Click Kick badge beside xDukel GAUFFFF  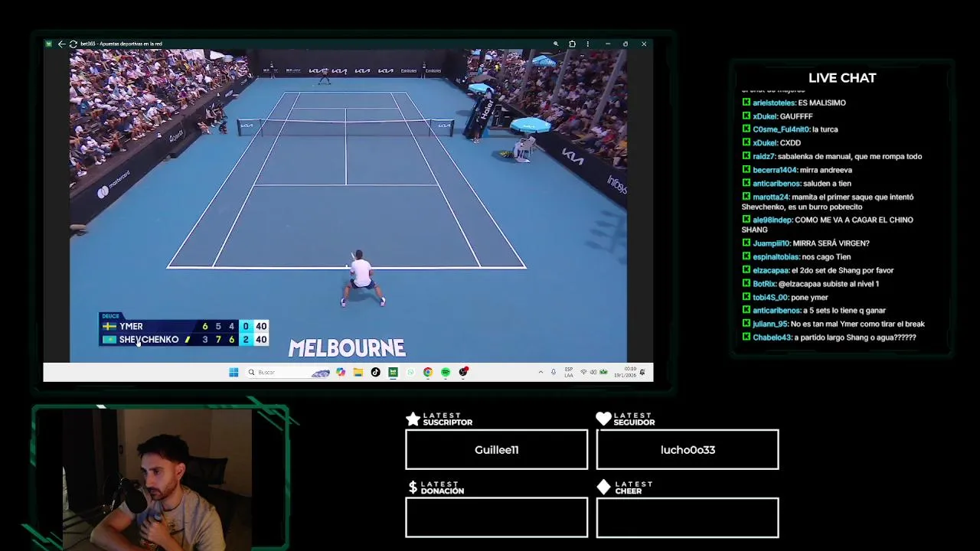pyautogui.click(x=746, y=116)
